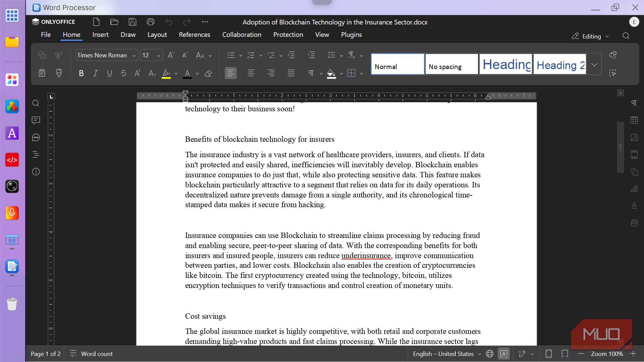Open the trash icon in the dock

click(x=12, y=304)
